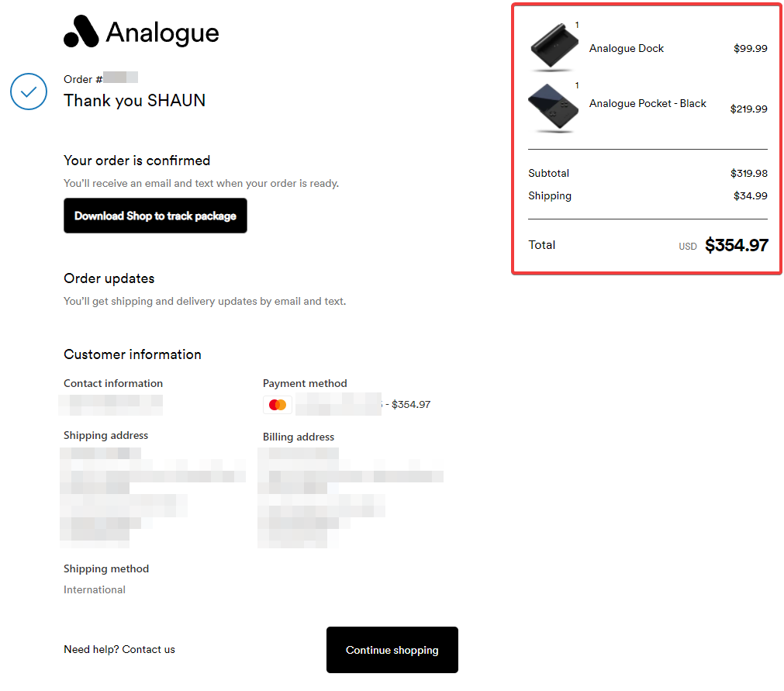
Task: Click the Customer information heading
Action: tap(133, 354)
